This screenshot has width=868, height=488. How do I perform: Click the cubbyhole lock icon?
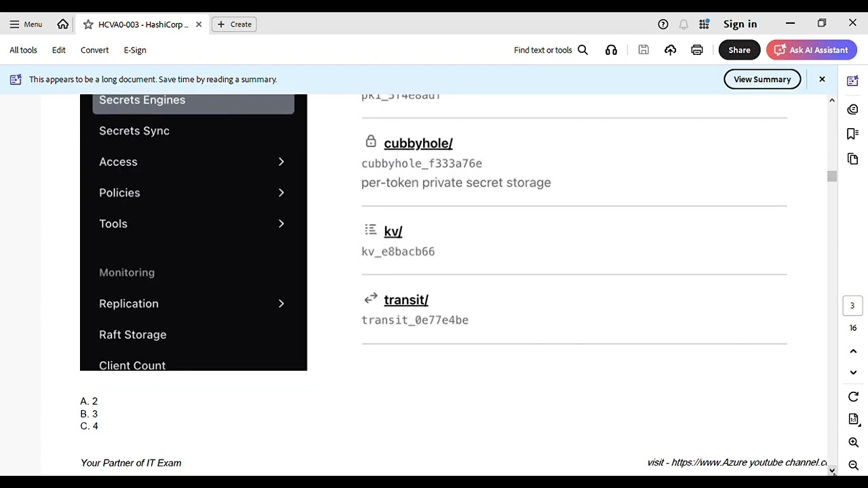coord(370,141)
